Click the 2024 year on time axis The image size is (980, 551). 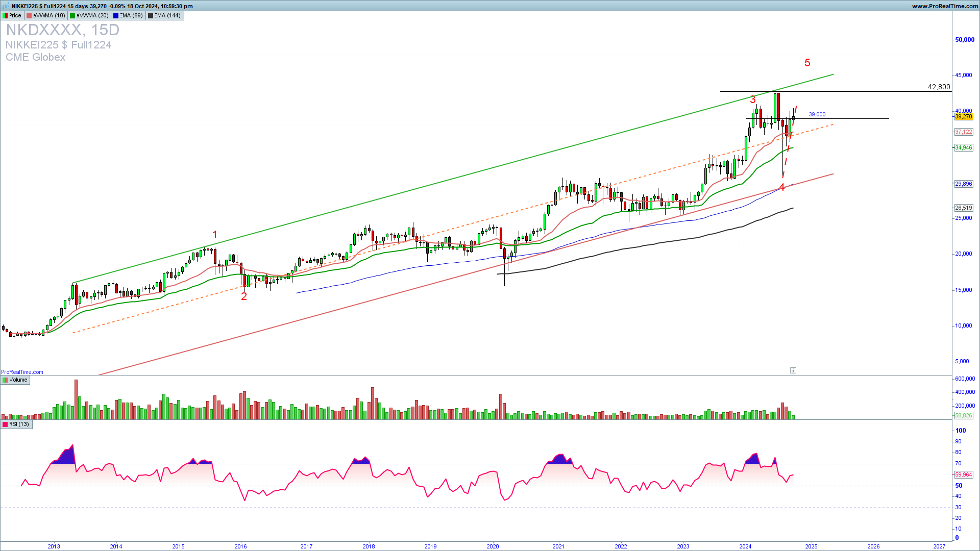745,546
